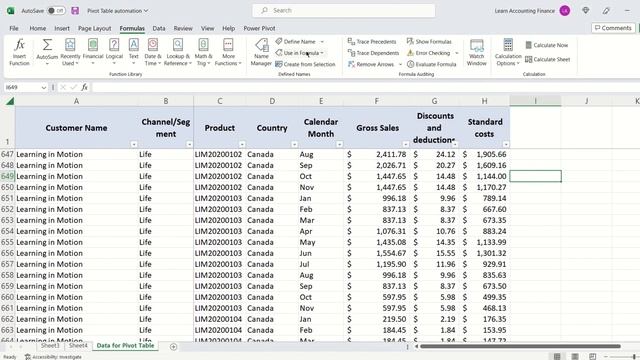Image resolution: width=640 pixels, height=360 pixels.
Task: Switch to the Review tab
Action: [x=183, y=28]
